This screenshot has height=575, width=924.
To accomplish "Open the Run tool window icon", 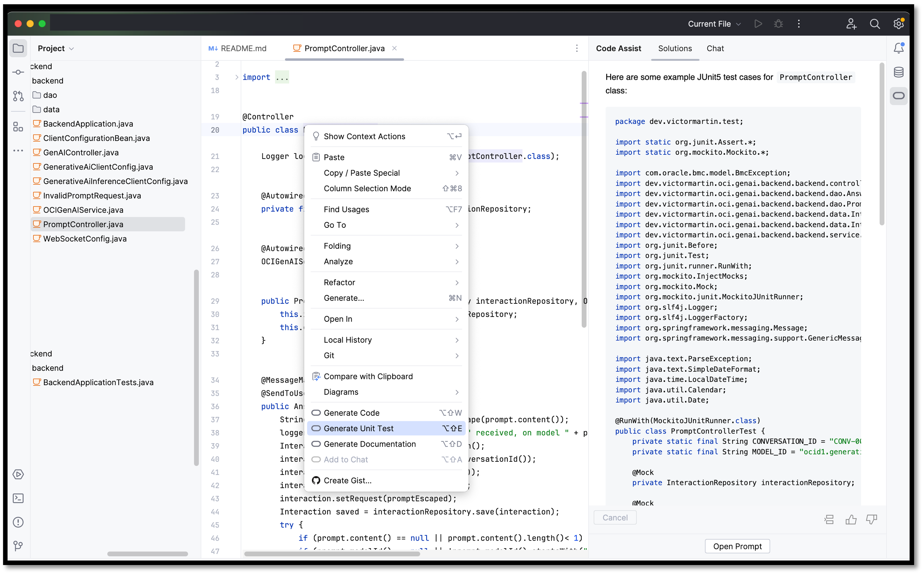I will click(x=18, y=474).
